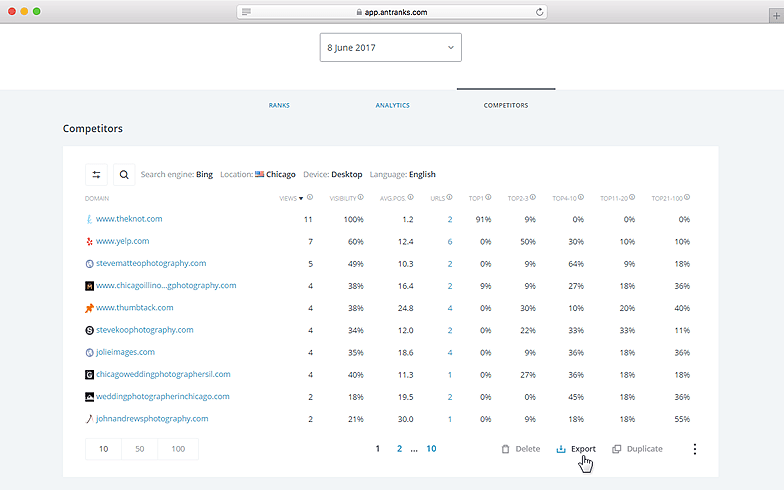The height and width of the screenshot is (490, 784).
Task: Select 50 rows per page
Action: (141, 449)
